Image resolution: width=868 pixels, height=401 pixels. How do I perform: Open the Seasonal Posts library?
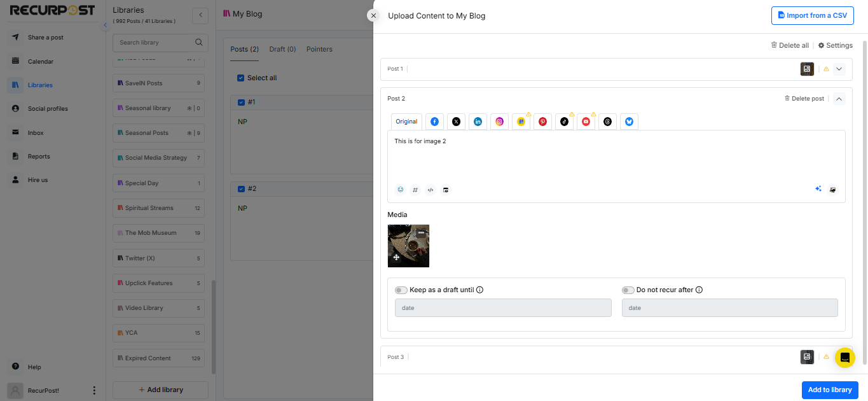tap(158, 133)
